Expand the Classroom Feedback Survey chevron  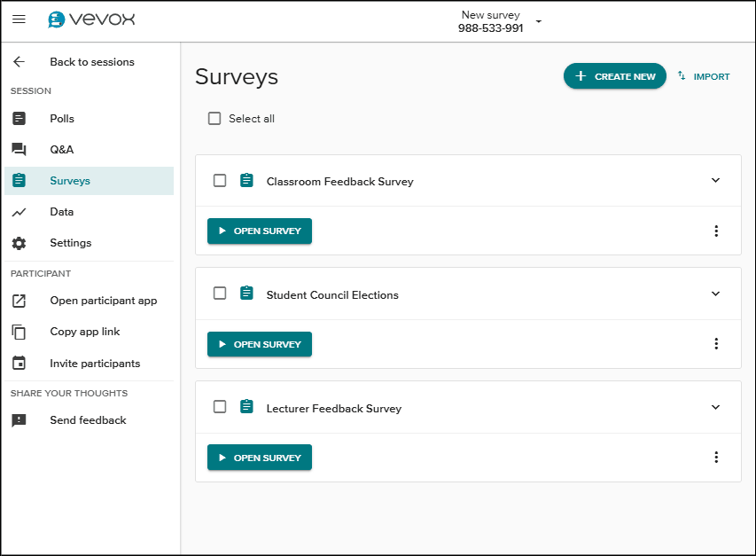[x=716, y=181]
